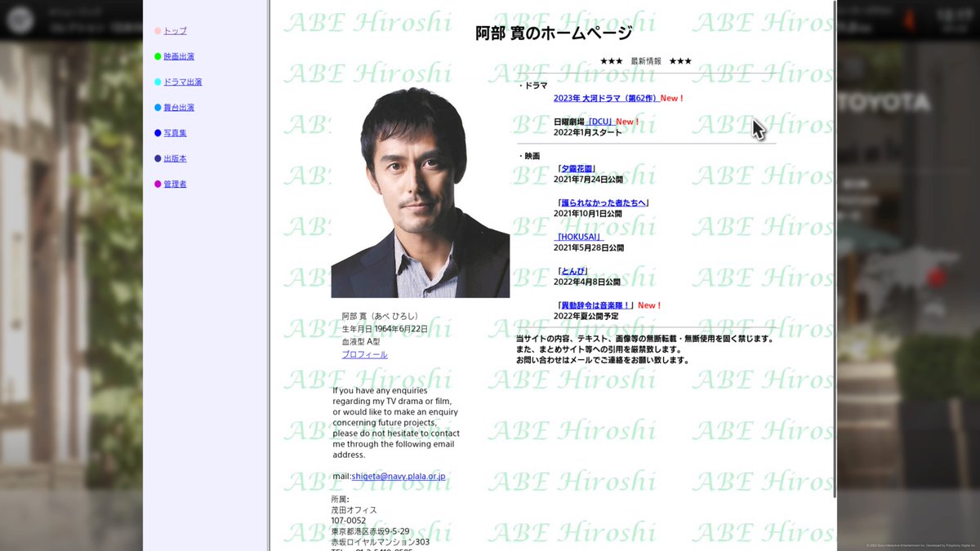Screen dimensions: 980x551
Task: Click the 2021年10月1日公開 date text
Action: [588, 213]
